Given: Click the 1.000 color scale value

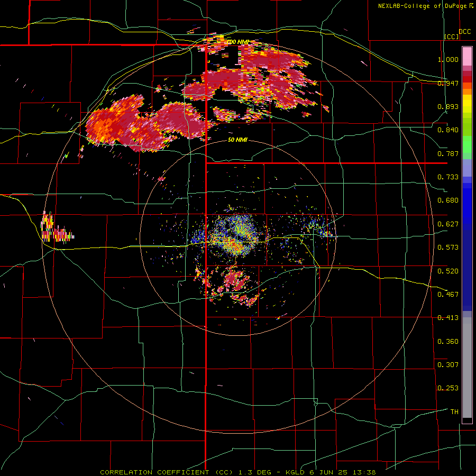Looking at the screenshot, I should 448,59.
